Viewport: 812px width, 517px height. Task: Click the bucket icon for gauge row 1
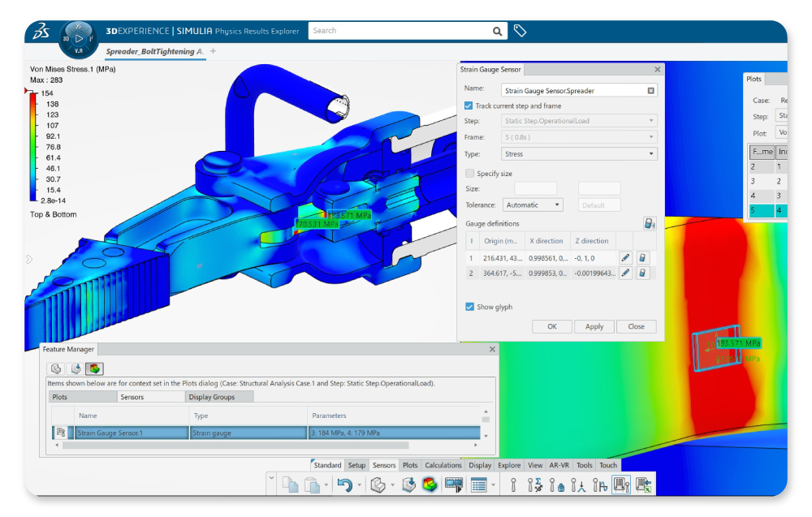pos(642,258)
